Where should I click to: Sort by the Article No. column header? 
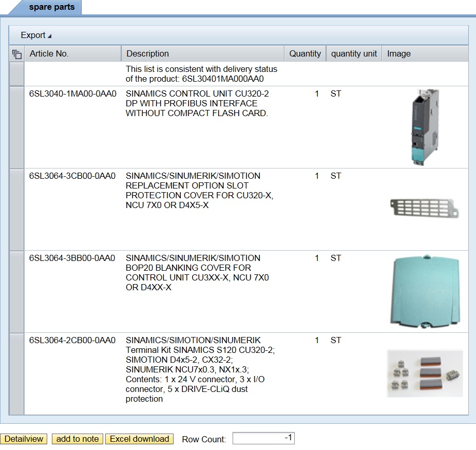click(73, 54)
